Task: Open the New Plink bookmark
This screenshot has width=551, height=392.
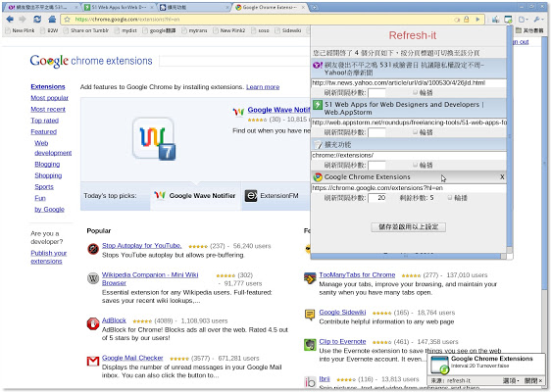Action: coord(20,31)
